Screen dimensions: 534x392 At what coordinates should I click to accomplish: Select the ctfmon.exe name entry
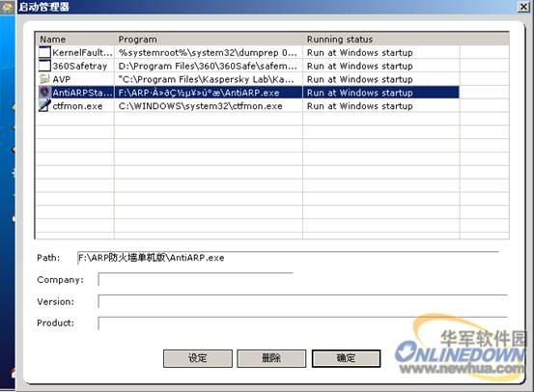coord(77,106)
